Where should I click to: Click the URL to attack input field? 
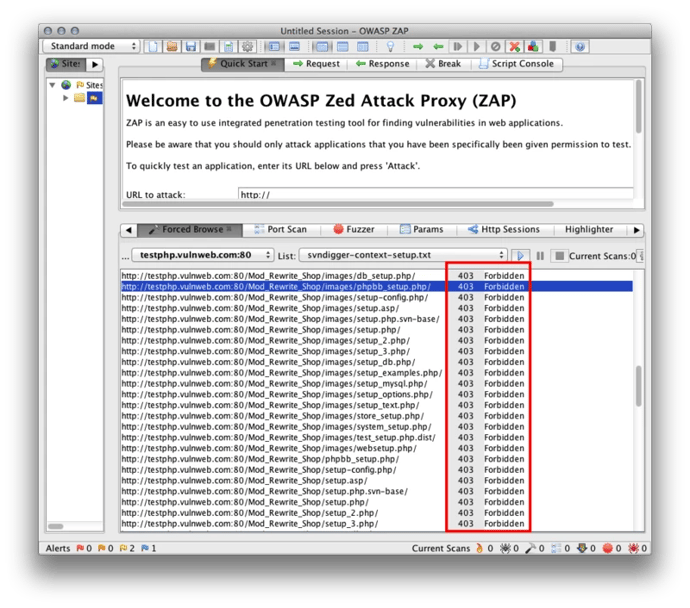point(435,194)
